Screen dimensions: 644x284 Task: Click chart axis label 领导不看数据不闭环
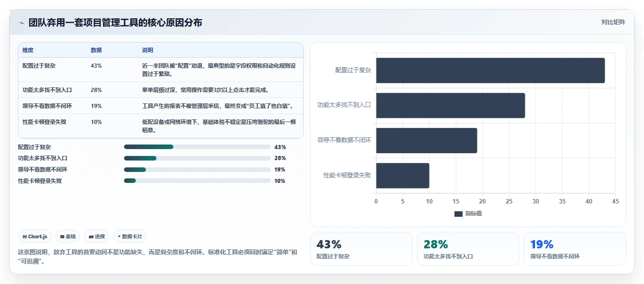(x=344, y=140)
